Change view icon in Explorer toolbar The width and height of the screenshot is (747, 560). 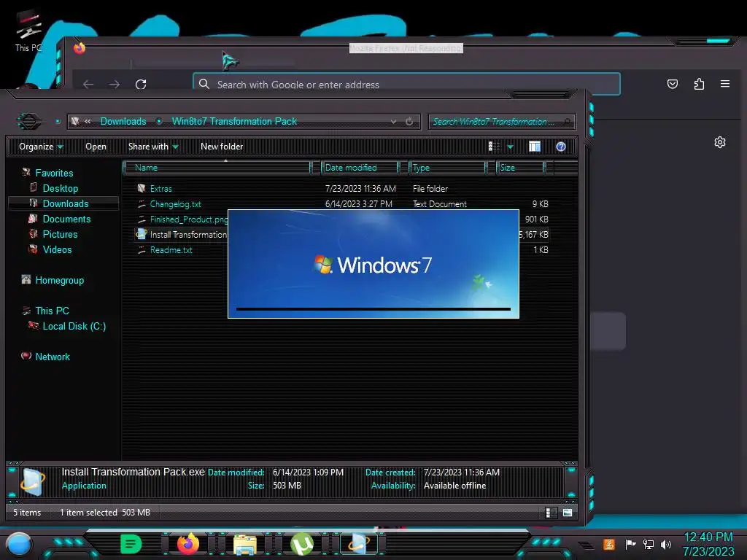pos(494,146)
